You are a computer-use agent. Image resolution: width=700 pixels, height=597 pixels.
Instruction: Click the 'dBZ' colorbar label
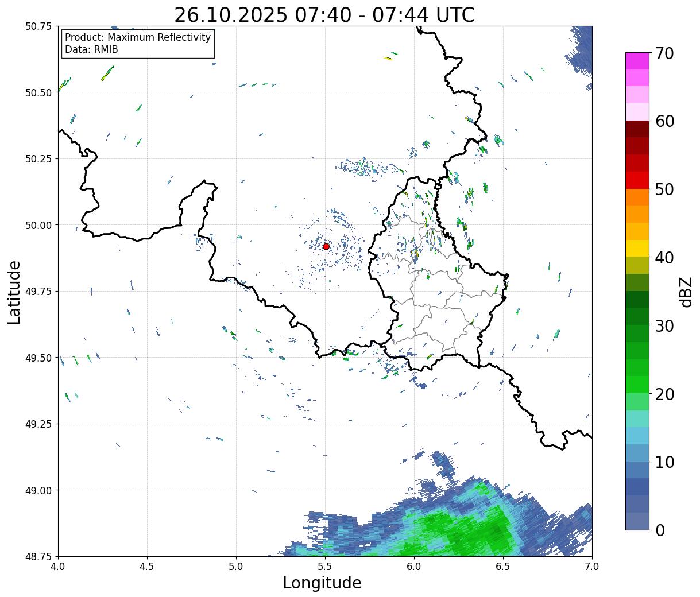(686, 292)
